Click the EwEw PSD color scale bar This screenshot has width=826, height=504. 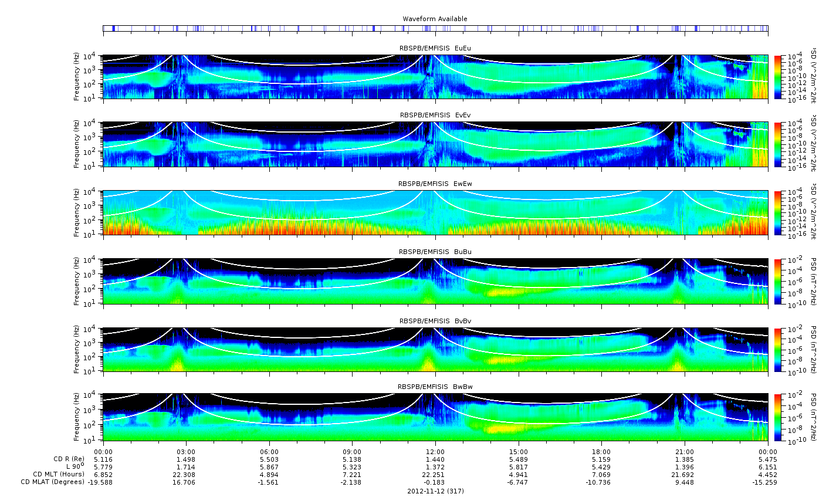tap(778, 212)
